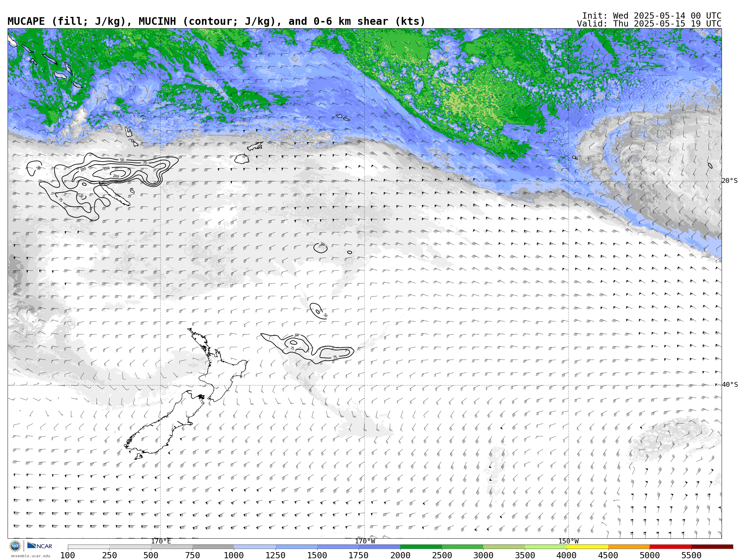Click the "2000" colorbar label
744x560 pixels.
(400, 556)
